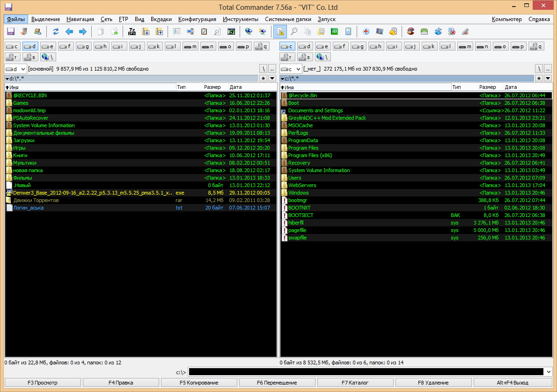Open the Выделение menu
The height and width of the screenshot is (392, 557).
coord(45,19)
